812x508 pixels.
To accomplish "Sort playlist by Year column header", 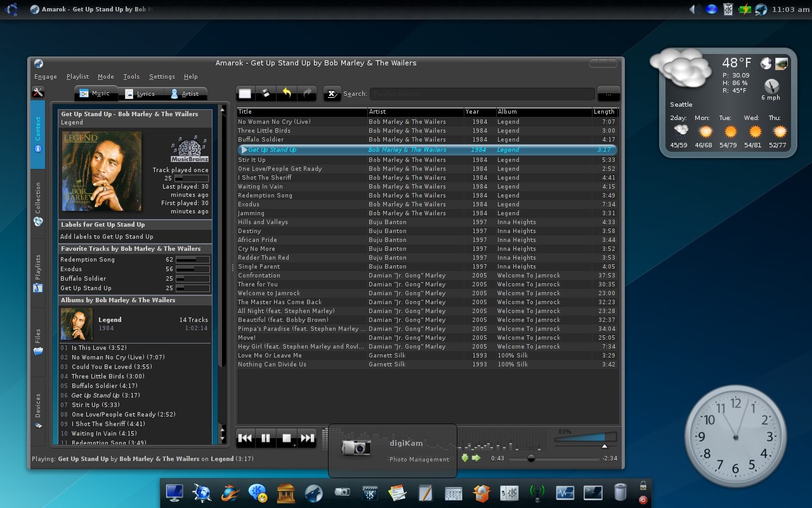I will (480, 112).
